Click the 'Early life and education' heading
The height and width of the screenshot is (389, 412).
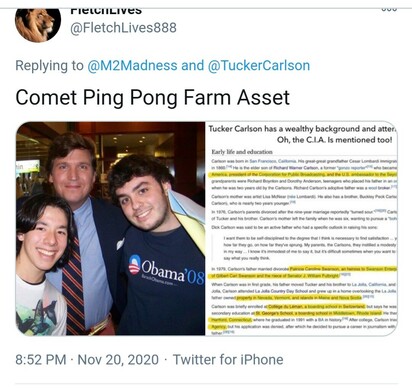click(242, 152)
